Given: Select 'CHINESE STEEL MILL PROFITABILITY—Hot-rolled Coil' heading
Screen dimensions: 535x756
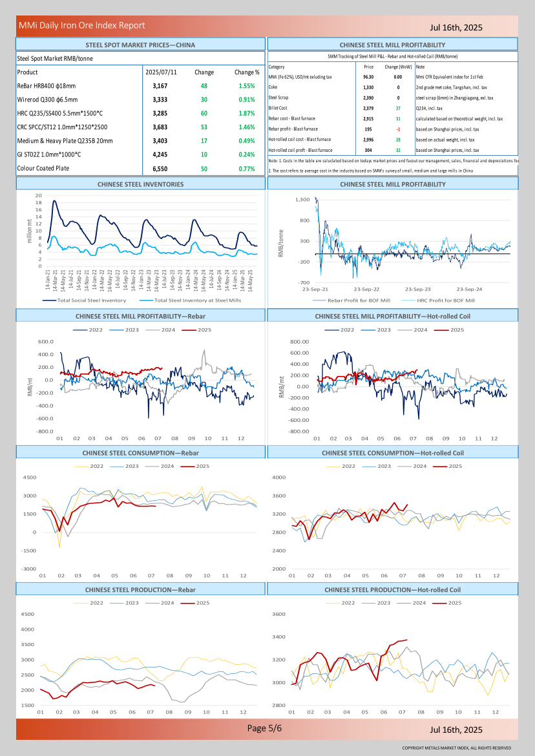Looking at the screenshot, I should tap(392, 316).
